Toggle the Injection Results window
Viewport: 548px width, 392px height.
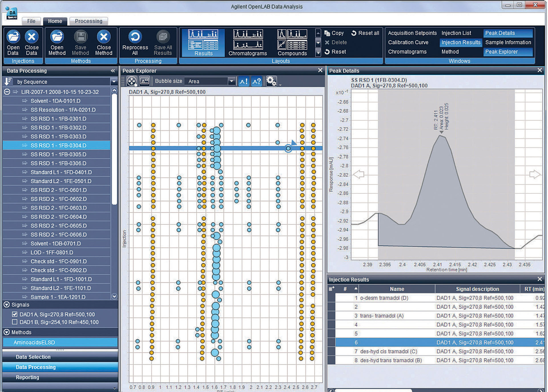coord(461,42)
